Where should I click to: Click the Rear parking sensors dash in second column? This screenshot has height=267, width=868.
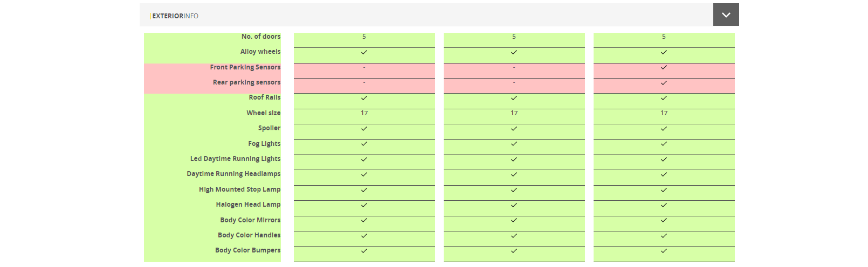514,82
